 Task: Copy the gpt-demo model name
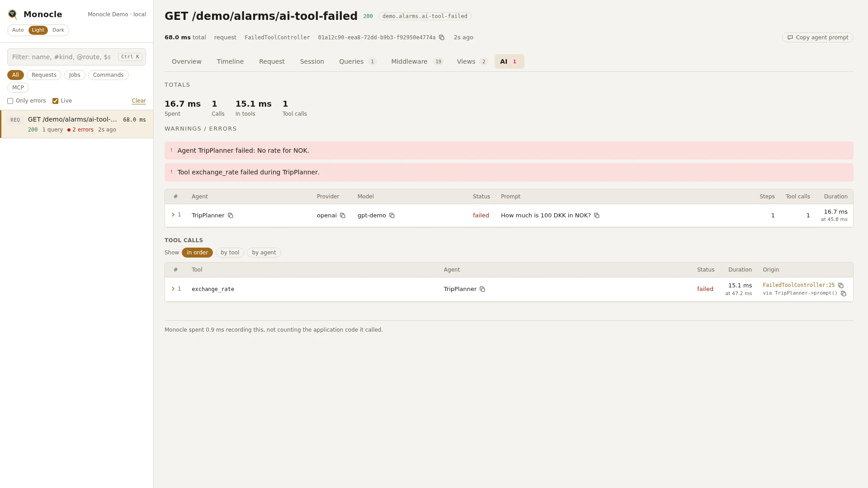(x=392, y=216)
